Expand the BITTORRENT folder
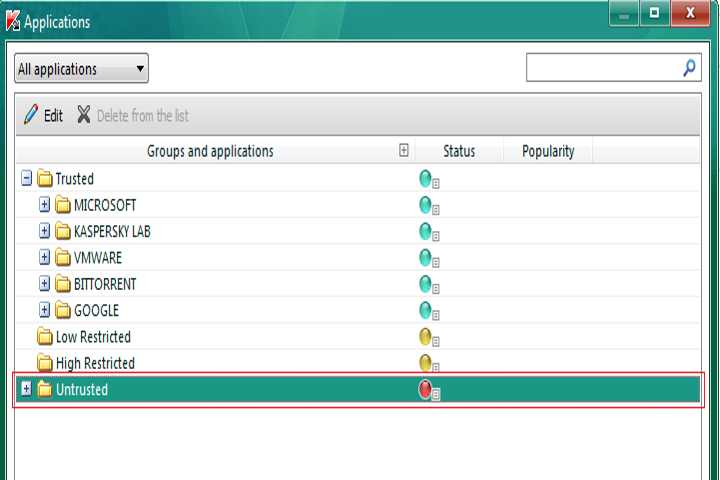Screen dimensions: 720x480 click(44, 283)
